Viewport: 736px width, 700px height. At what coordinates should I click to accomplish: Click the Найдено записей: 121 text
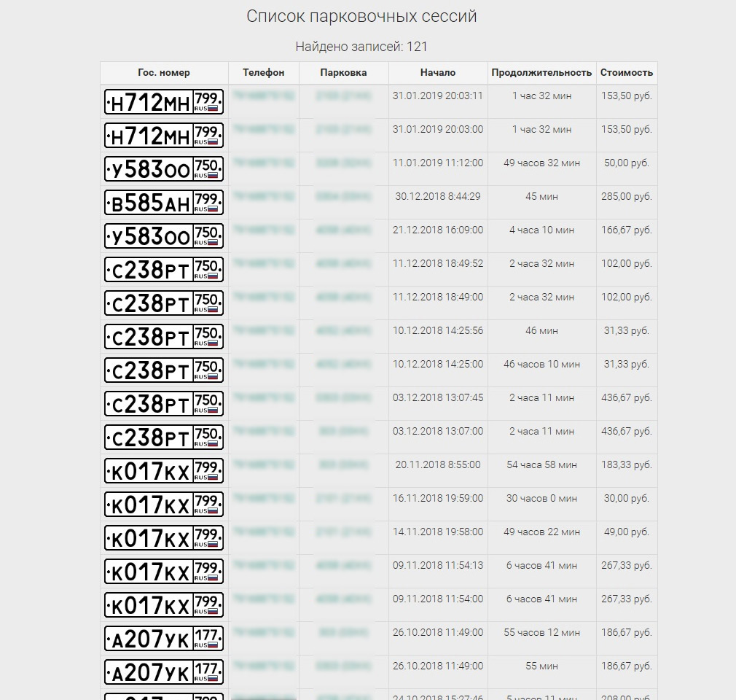tap(361, 47)
